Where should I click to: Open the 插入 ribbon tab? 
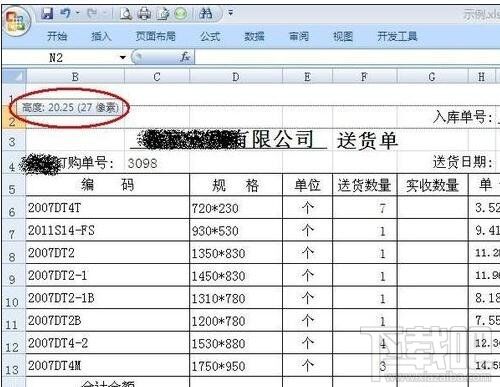101,36
